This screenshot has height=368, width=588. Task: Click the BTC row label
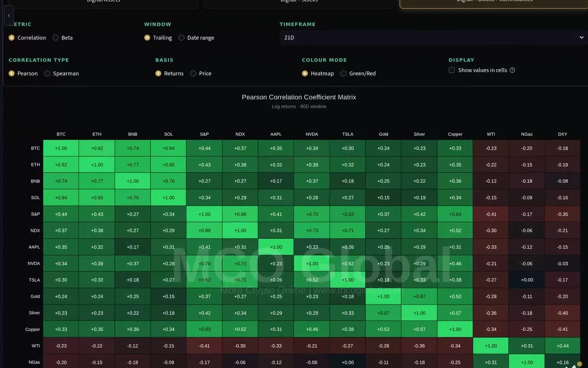tap(35, 148)
